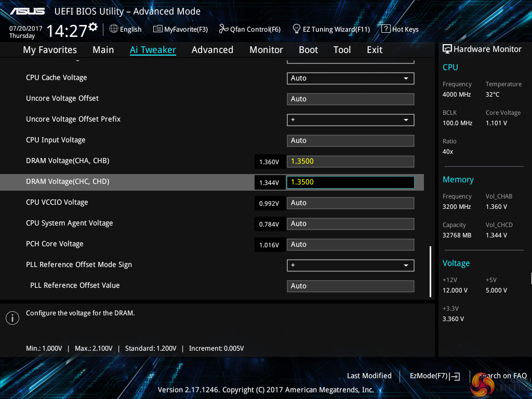Switch to the Boot tab

(308, 50)
